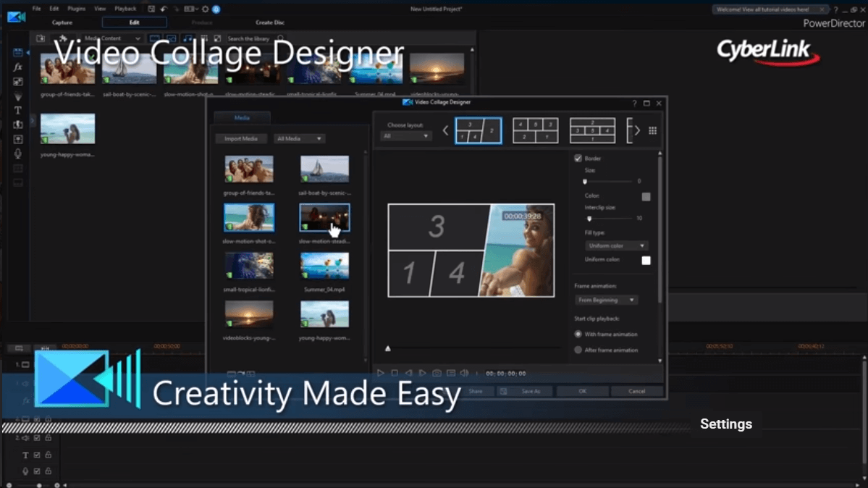
Task: Click the magnifier icon in the library search
Action: 281,38
